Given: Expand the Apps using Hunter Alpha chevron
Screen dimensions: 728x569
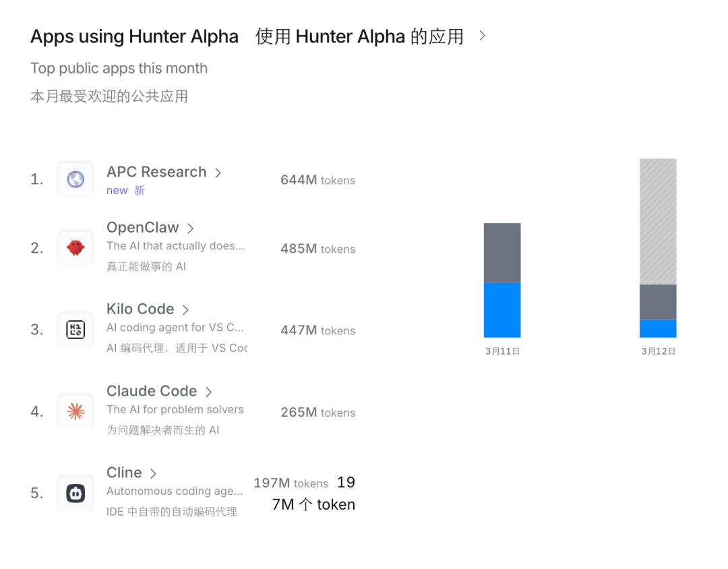Looking at the screenshot, I should 482,36.
